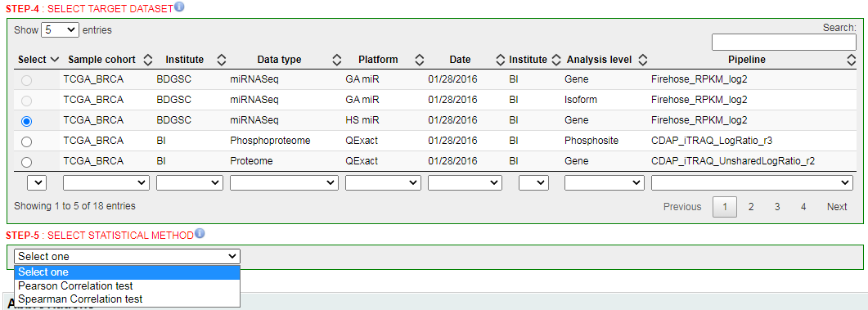The width and height of the screenshot is (868, 310).
Task: Click the Step-5 info icon
Action: [200, 234]
